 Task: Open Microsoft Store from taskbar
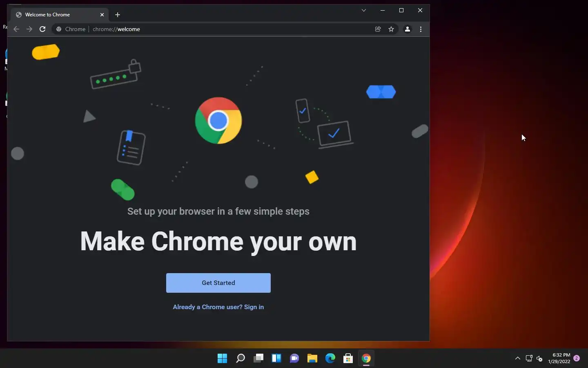coord(348,359)
